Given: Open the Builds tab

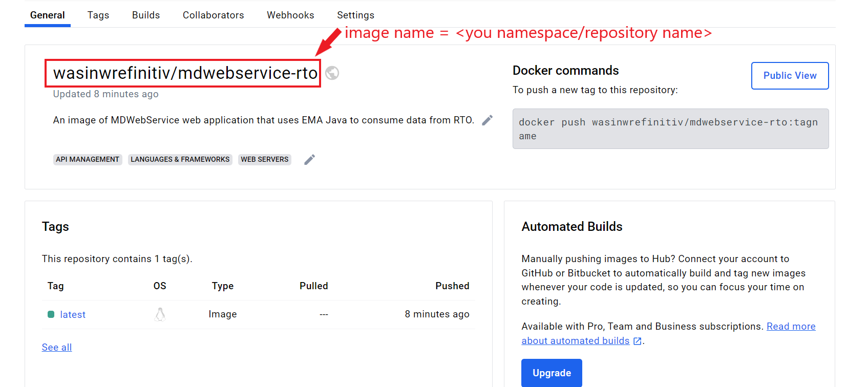Looking at the screenshot, I should (x=146, y=15).
